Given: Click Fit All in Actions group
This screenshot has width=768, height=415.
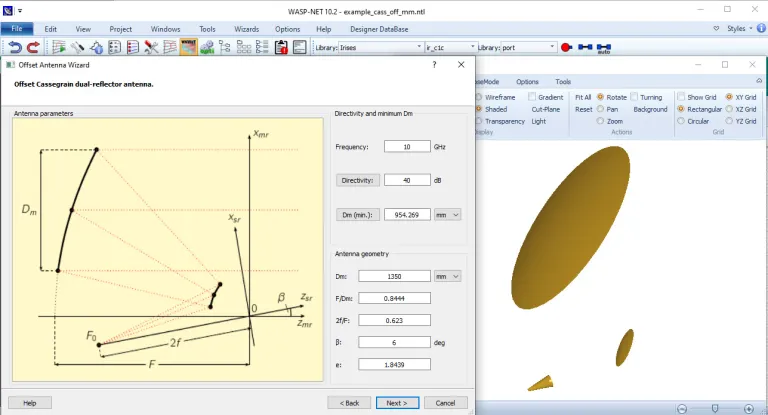Looking at the screenshot, I should 583,97.
